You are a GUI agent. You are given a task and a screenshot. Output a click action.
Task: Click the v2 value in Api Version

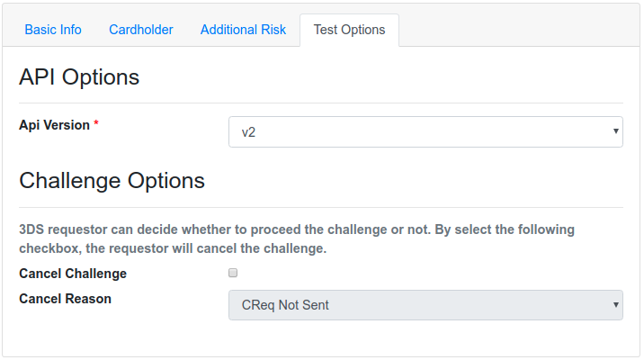[248, 132]
